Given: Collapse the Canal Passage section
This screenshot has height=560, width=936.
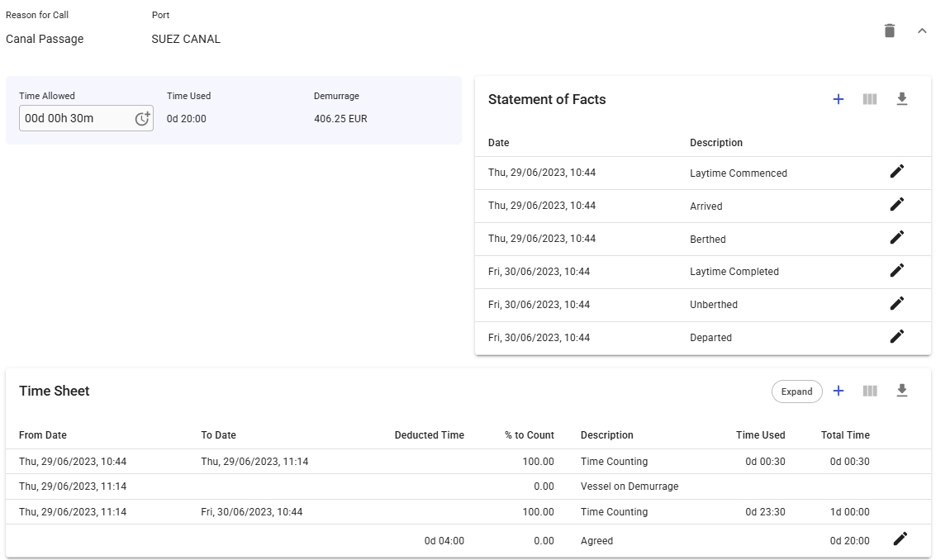Looking at the screenshot, I should [922, 31].
